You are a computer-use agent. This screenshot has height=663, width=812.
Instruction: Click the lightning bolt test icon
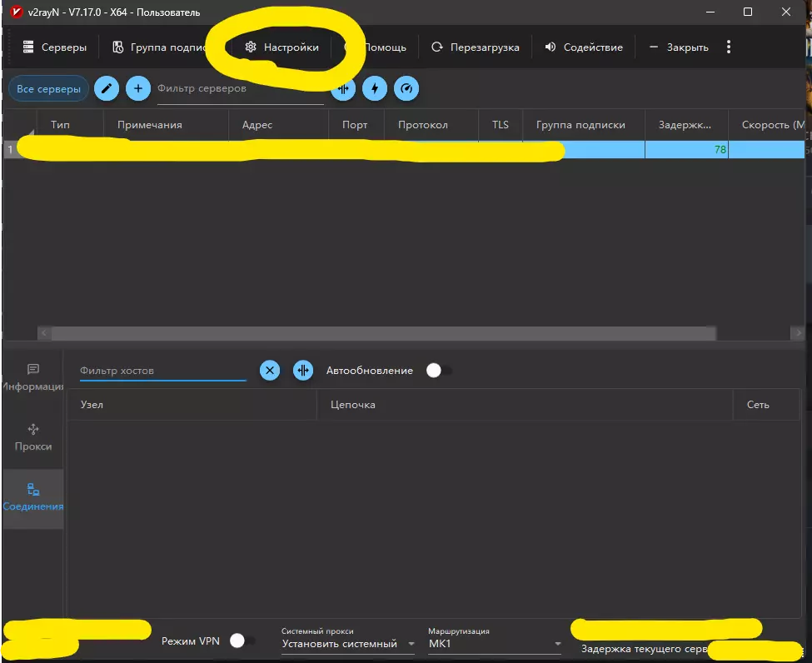tap(375, 88)
